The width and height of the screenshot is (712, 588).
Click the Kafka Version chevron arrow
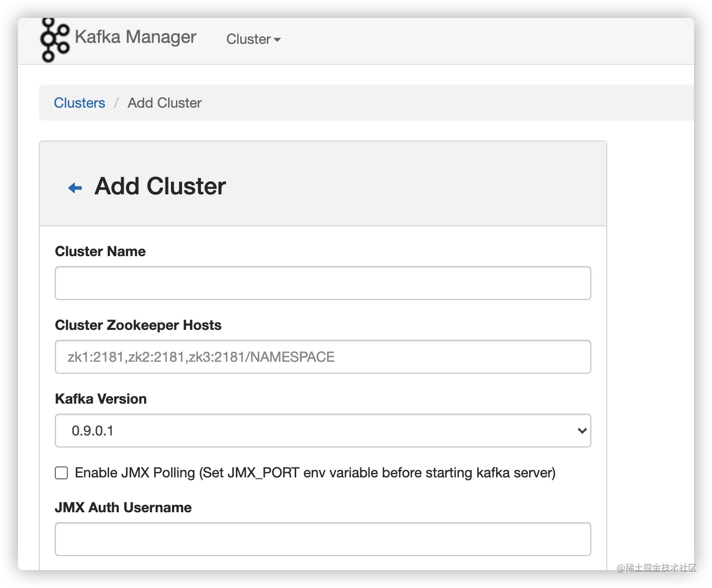pos(581,431)
